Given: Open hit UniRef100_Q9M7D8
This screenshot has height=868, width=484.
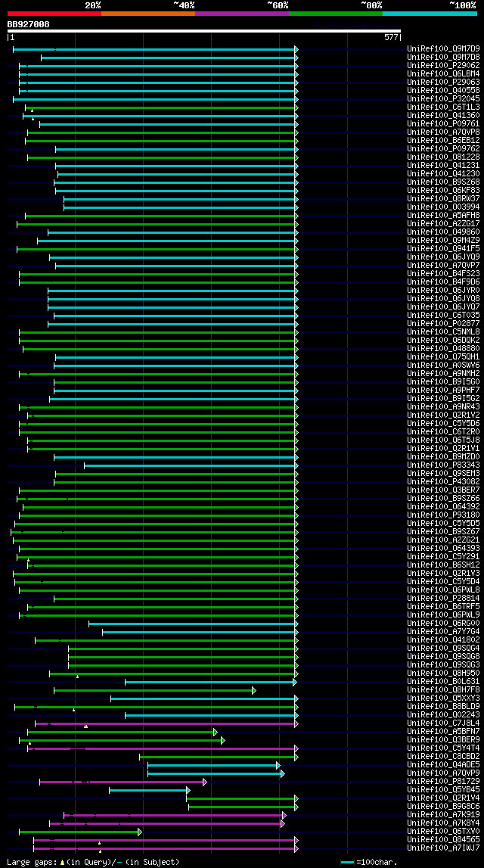Looking at the screenshot, I should click(443, 57).
